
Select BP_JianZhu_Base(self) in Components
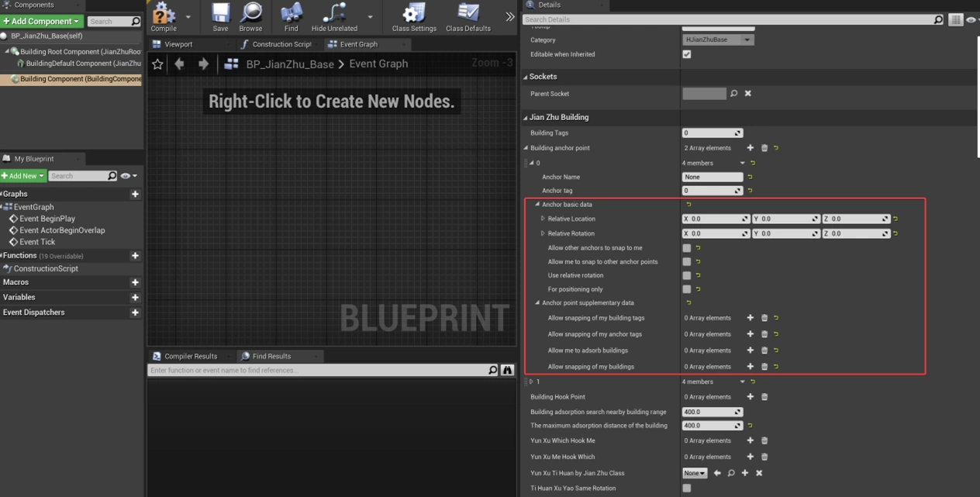[46, 36]
